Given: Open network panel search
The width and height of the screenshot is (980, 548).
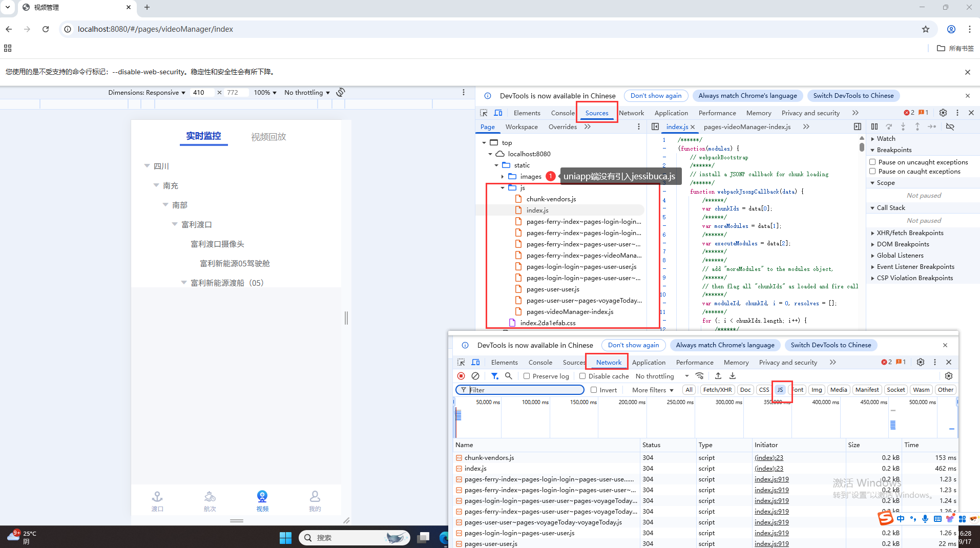Looking at the screenshot, I should tap(509, 376).
